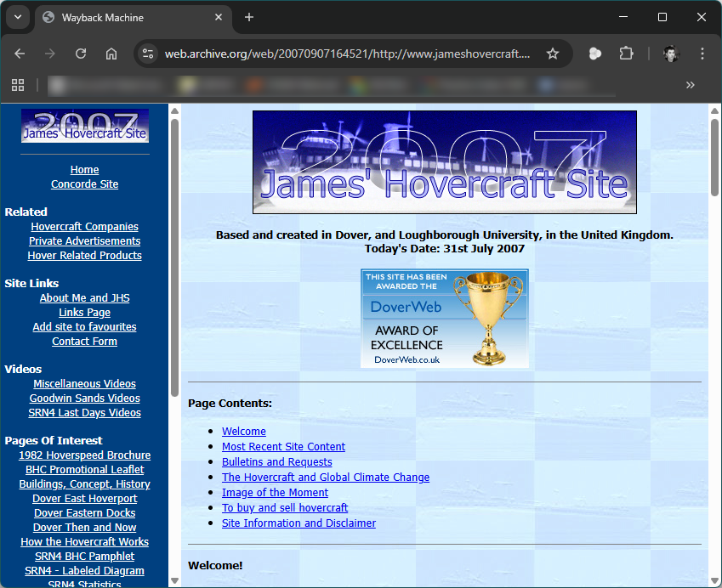Open the user profile avatar
The image size is (722, 588).
click(x=671, y=54)
